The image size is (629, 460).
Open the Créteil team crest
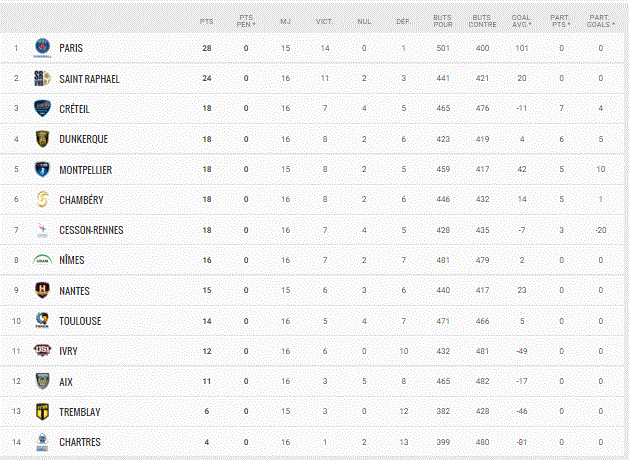pos(43,108)
